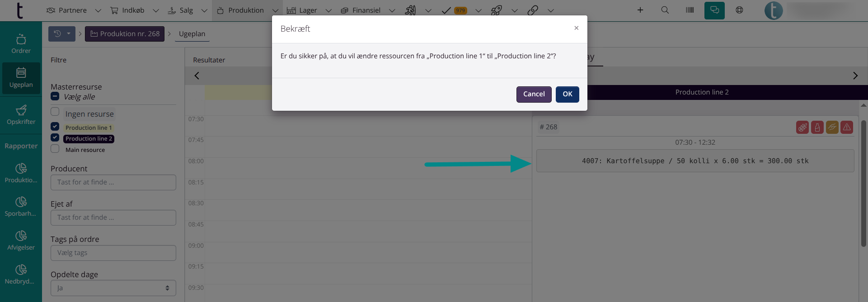
Task: Open the chat messages icon
Action: pos(714,10)
